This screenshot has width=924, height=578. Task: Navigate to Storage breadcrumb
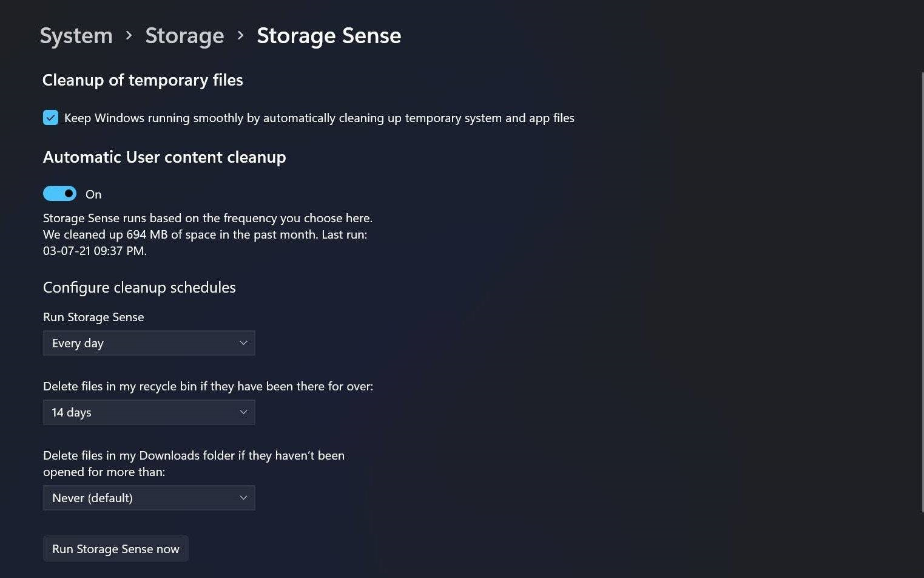click(184, 36)
